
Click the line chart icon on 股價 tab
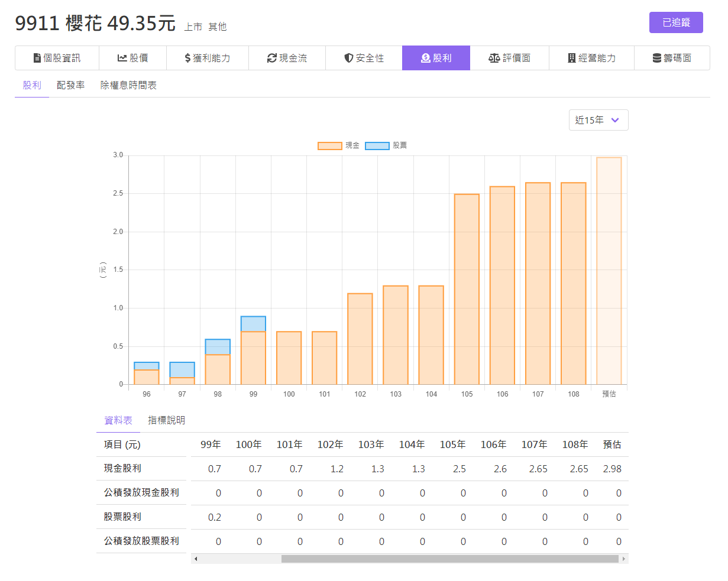click(x=122, y=58)
